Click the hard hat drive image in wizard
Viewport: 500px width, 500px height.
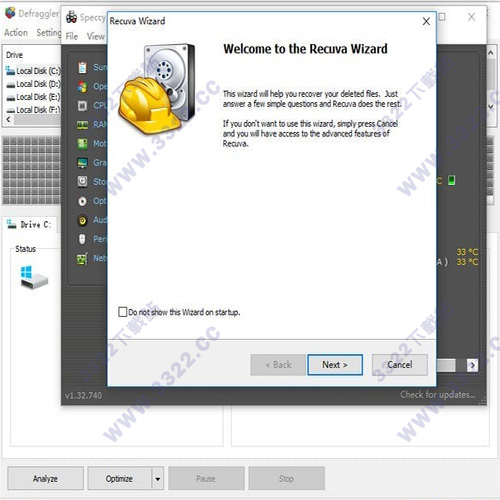click(x=157, y=89)
